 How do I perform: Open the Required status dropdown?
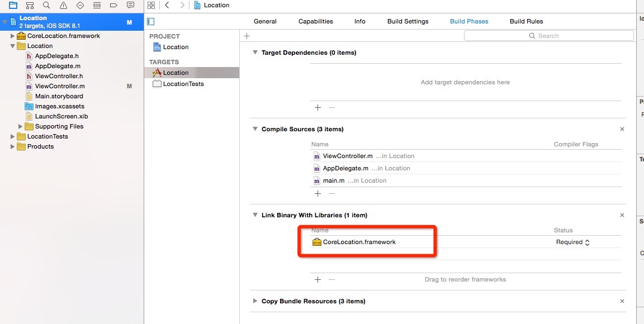tap(573, 242)
